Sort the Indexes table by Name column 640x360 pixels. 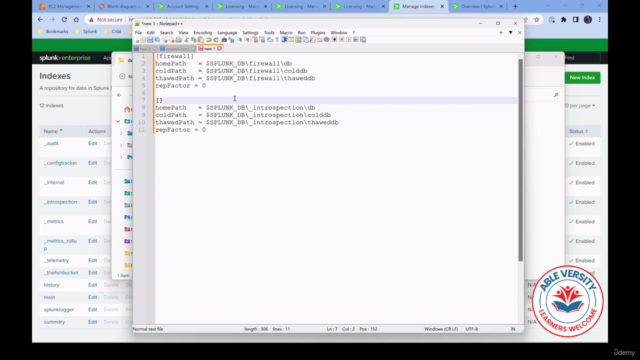[x=53, y=131]
